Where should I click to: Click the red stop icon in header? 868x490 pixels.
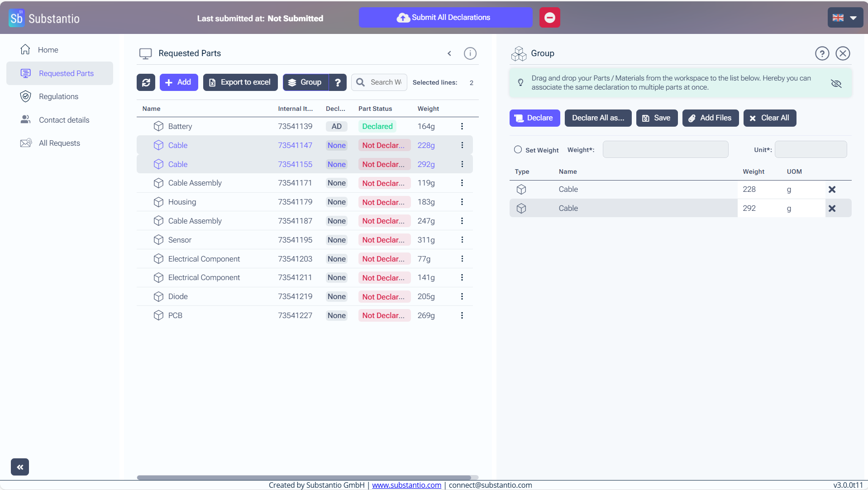point(549,18)
